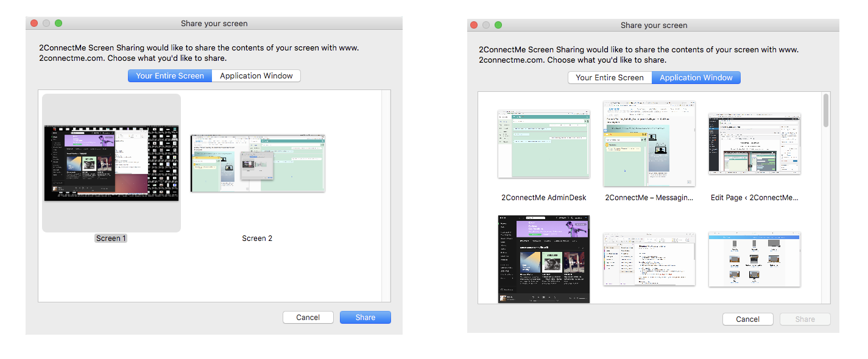The width and height of the screenshot is (868, 359).
Task: Click the grayed-out Share button
Action: (805, 319)
